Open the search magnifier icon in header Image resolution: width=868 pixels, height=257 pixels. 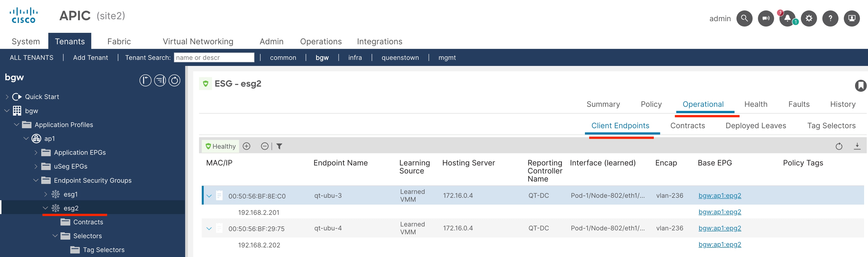tap(744, 18)
